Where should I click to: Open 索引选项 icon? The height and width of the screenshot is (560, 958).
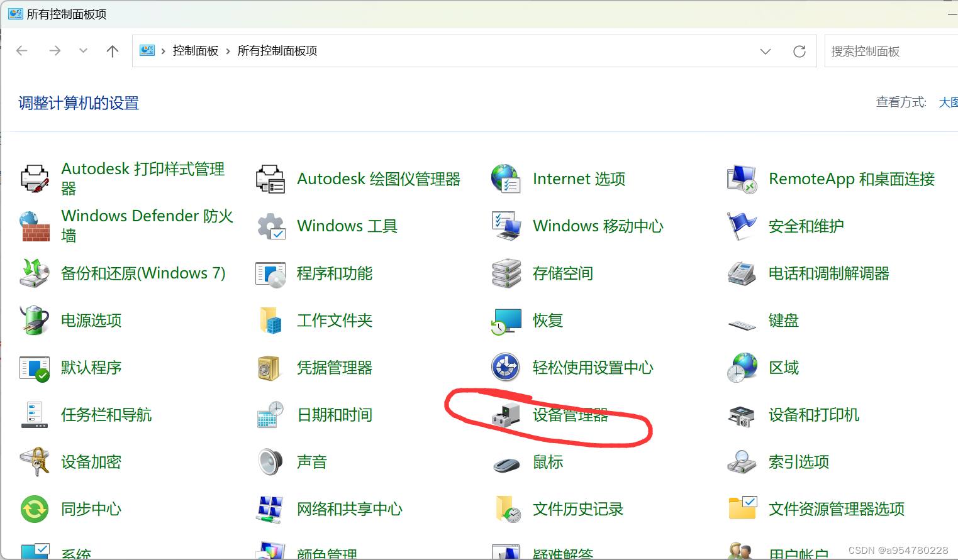742,462
